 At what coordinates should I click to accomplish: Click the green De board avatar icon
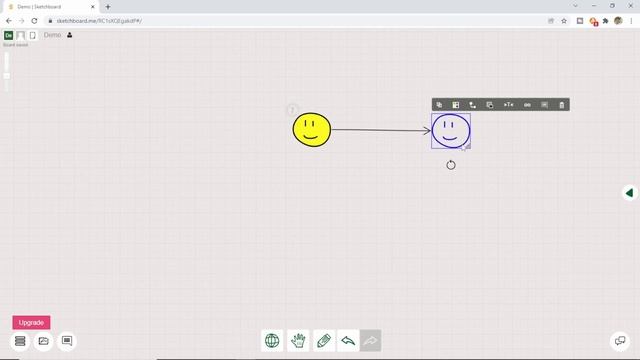[x=9, y=36]
